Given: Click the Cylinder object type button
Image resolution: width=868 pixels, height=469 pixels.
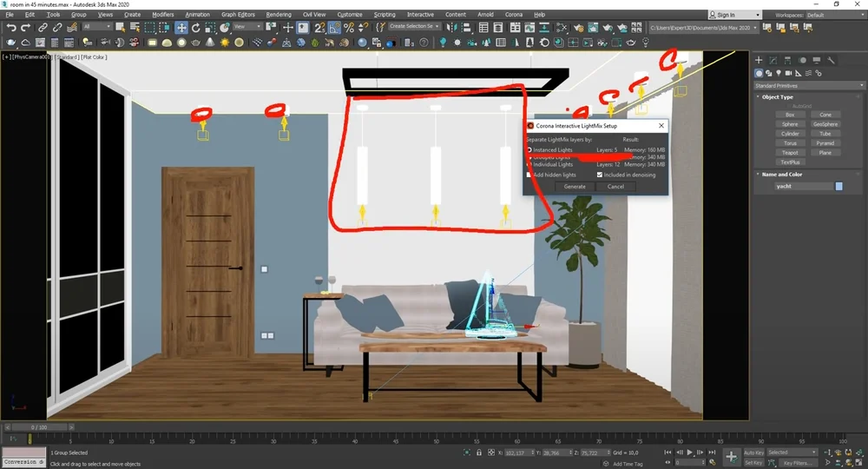Looking at the screenshot, I should [x=790, y=134].
